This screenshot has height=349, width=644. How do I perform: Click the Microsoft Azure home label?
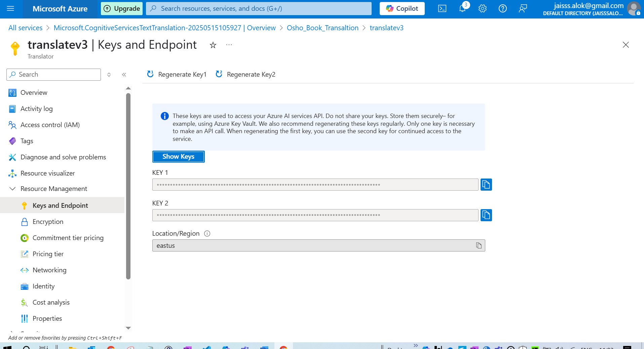[60, 9]
